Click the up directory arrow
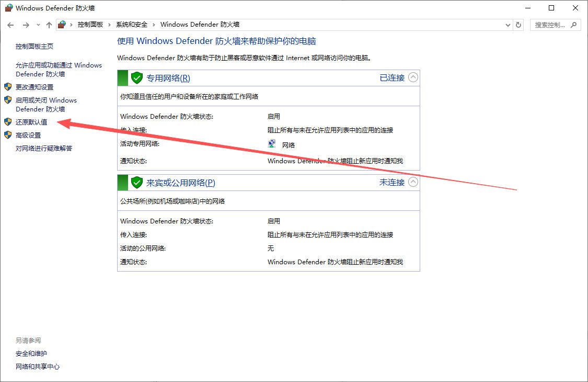This screenshot has width=588, height=382. [x=49, y=25]
